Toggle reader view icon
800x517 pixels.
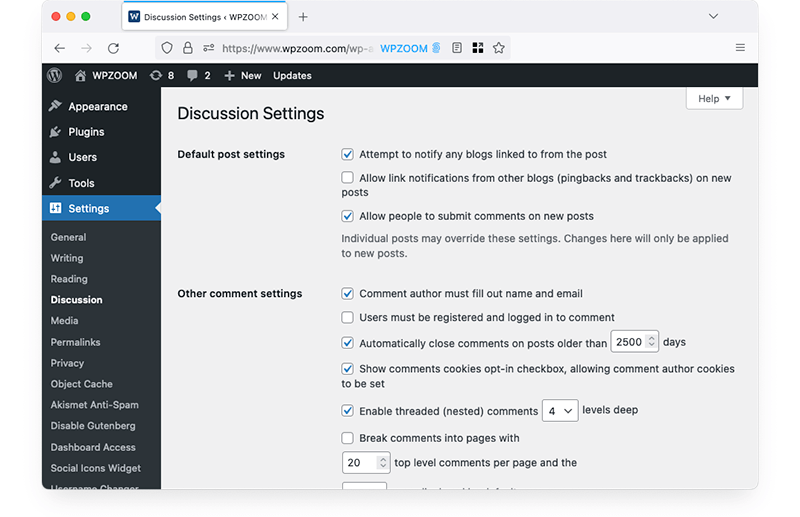point(457,48)
